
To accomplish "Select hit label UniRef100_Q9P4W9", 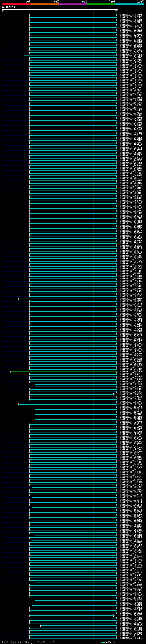I will pos(131,42).
